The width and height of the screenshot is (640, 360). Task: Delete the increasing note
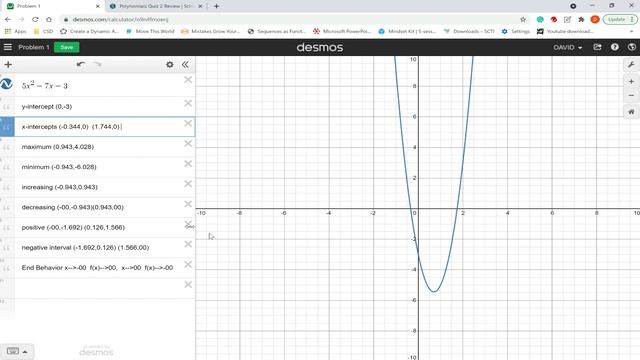point(188,184)
